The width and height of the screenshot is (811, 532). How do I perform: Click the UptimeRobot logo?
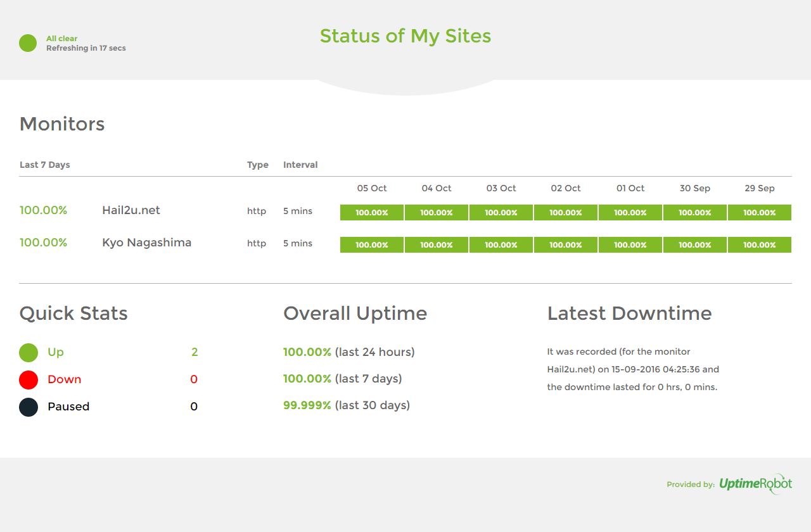(755, 484)
